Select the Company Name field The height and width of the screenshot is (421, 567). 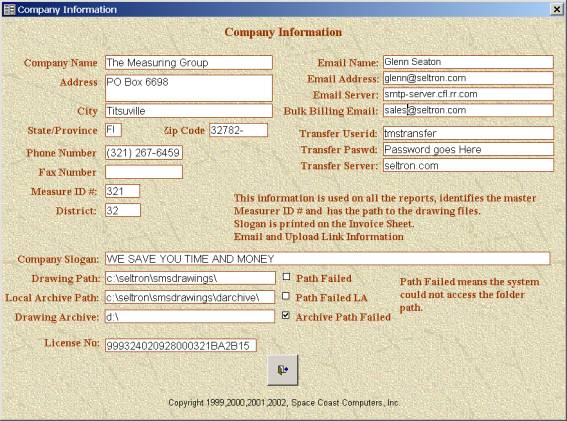click(189, 63)
